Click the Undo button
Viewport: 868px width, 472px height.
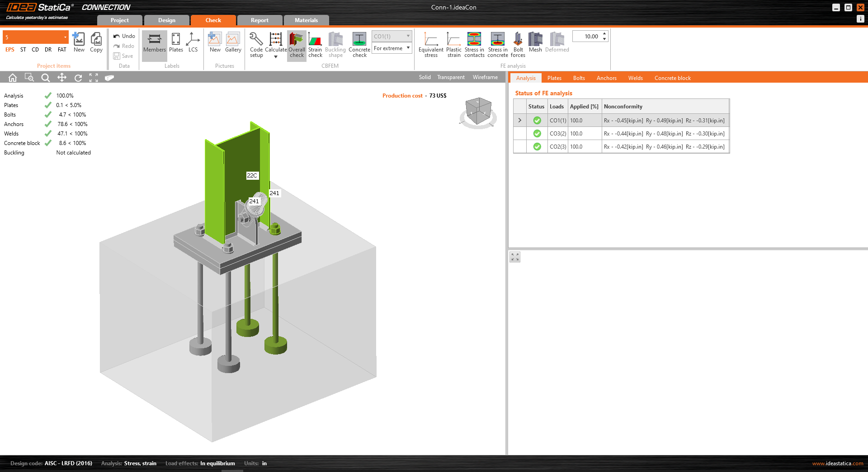[124, 36]
